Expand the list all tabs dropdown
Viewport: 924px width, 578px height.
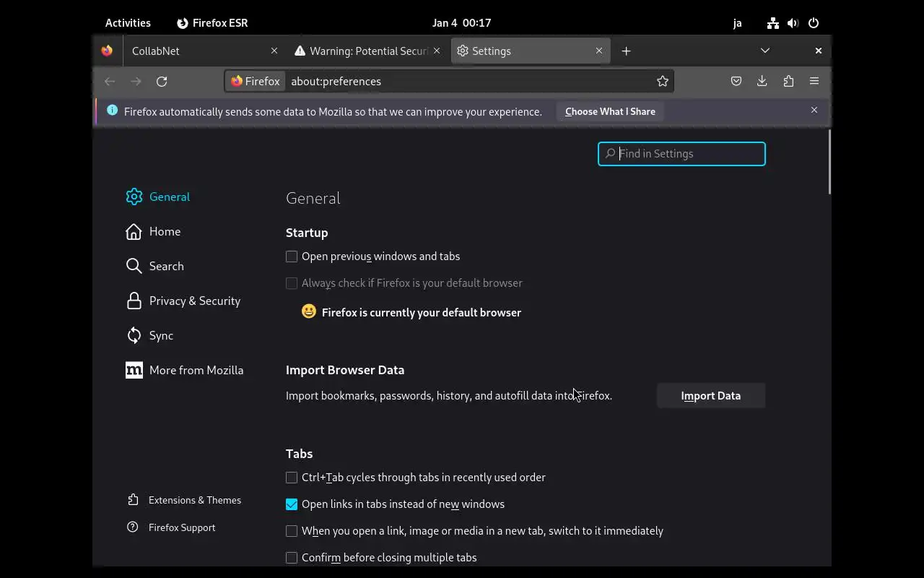point(765,51)
